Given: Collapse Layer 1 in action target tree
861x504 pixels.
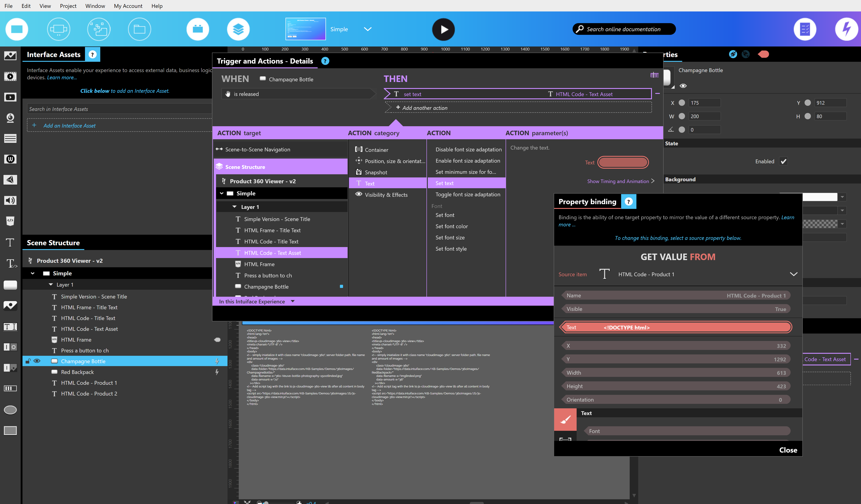Looking at the screenshot, I should (234, 207).
